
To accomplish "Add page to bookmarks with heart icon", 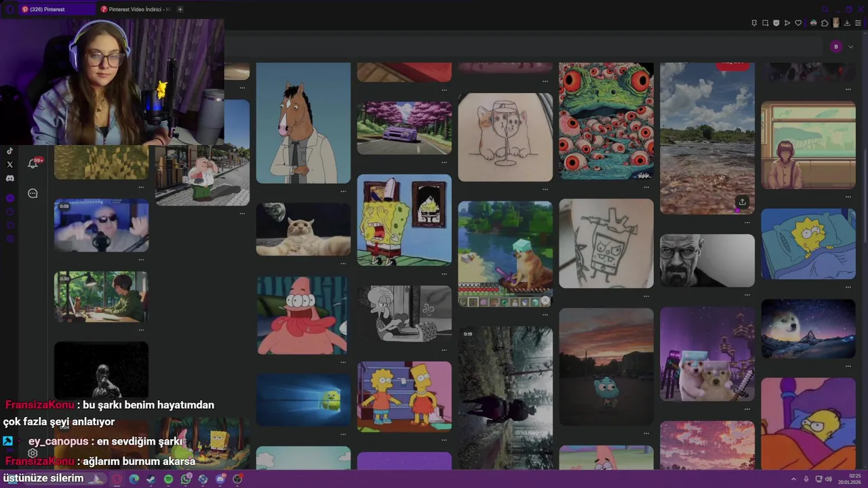I will point(798,23).
